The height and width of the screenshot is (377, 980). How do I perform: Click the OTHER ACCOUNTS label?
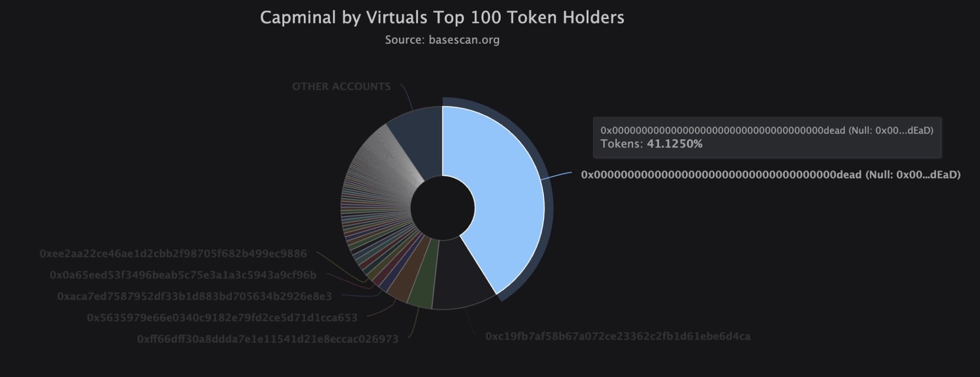tap(341, 87)
